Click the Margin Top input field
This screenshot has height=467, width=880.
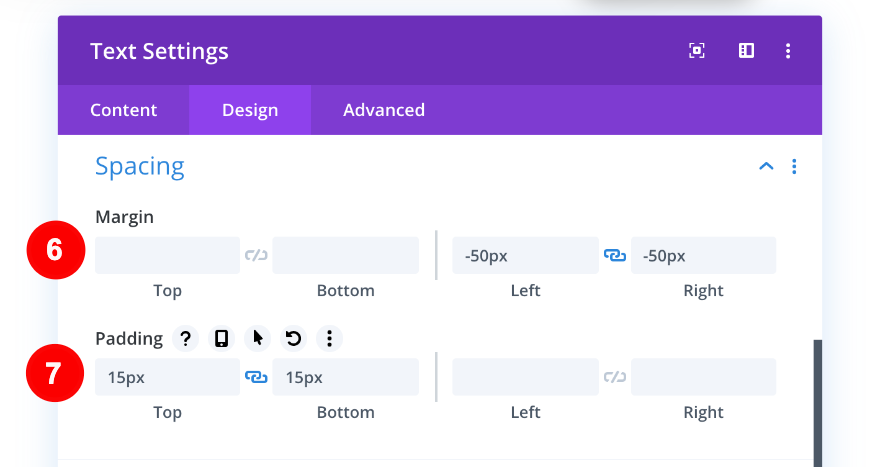(x=167, y=256)
